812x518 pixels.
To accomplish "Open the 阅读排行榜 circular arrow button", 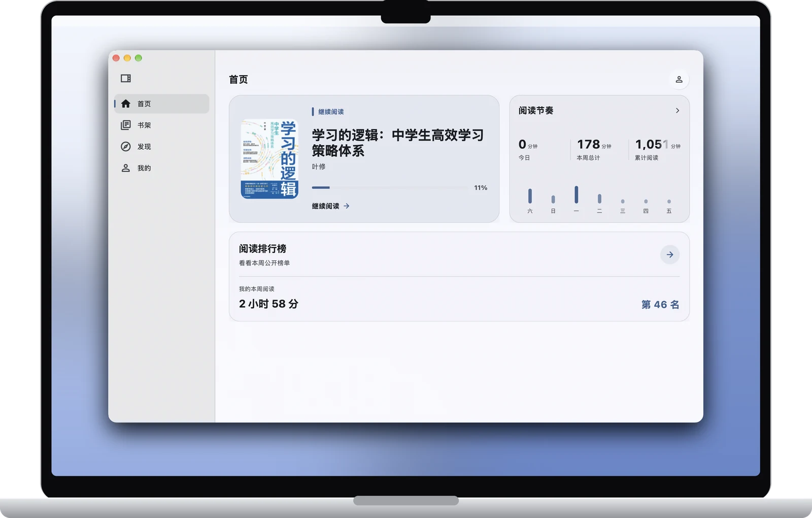I will pos(670,254).
